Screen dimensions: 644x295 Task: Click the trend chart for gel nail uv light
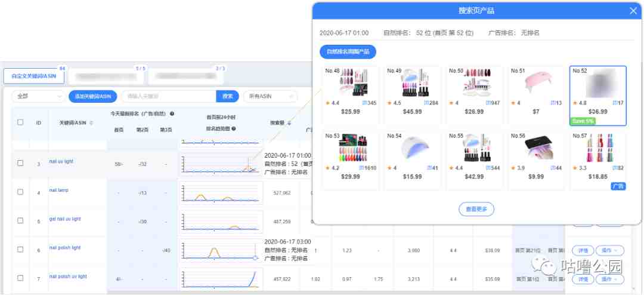221,222
